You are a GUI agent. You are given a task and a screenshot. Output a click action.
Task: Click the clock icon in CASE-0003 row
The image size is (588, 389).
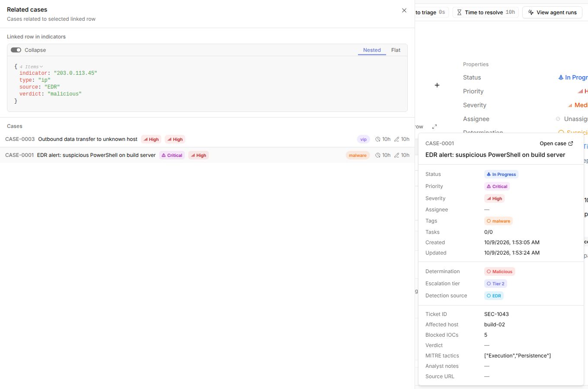[x=378, y=139]
